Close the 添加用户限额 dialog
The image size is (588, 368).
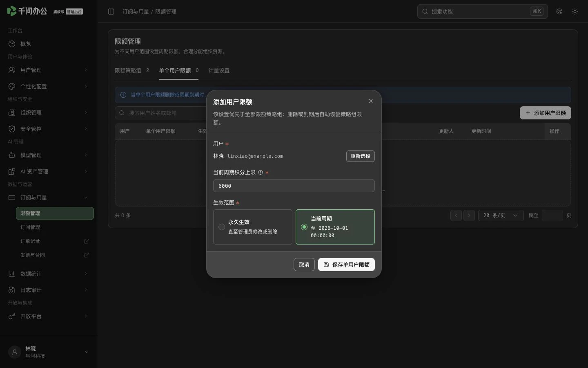click(x=371, y=101)
